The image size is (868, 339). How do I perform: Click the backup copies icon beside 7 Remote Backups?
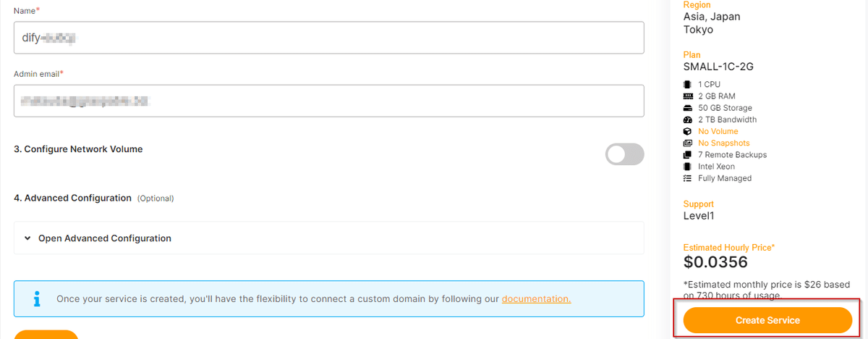pos(688,155)
